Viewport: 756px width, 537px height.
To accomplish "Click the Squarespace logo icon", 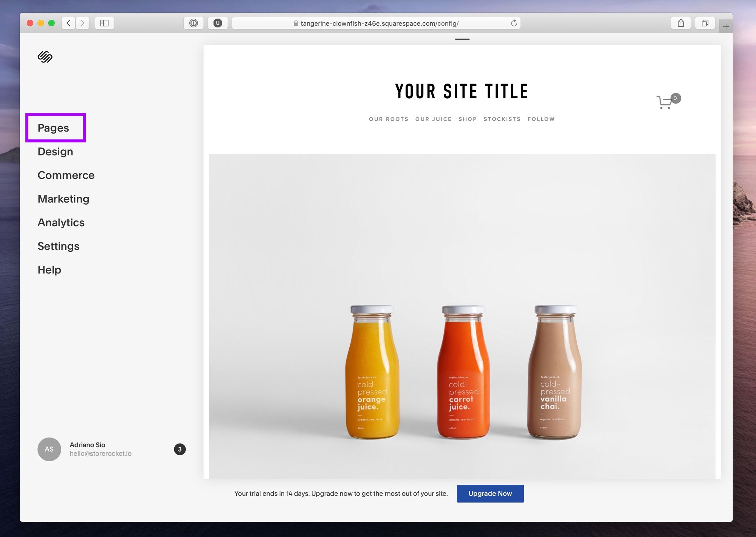I will (45, 56).
